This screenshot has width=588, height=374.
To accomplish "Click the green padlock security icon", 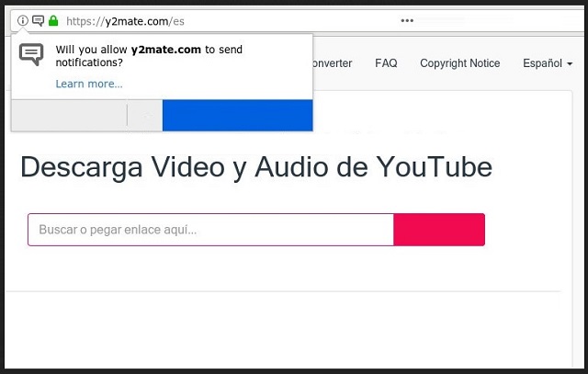I will [x=53, y=20].
